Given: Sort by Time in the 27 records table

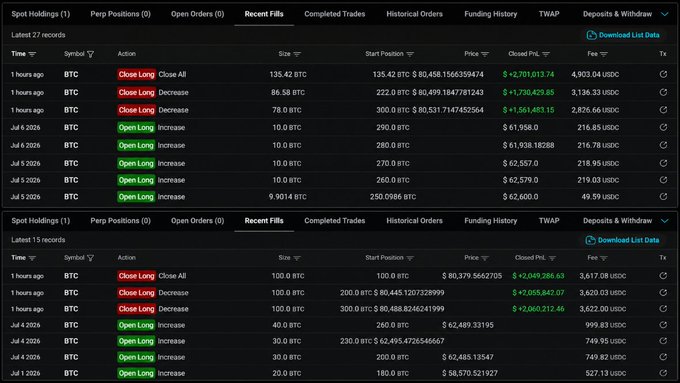Looking at the screenshot, I should pyautogui.click(x=32, y=54).
